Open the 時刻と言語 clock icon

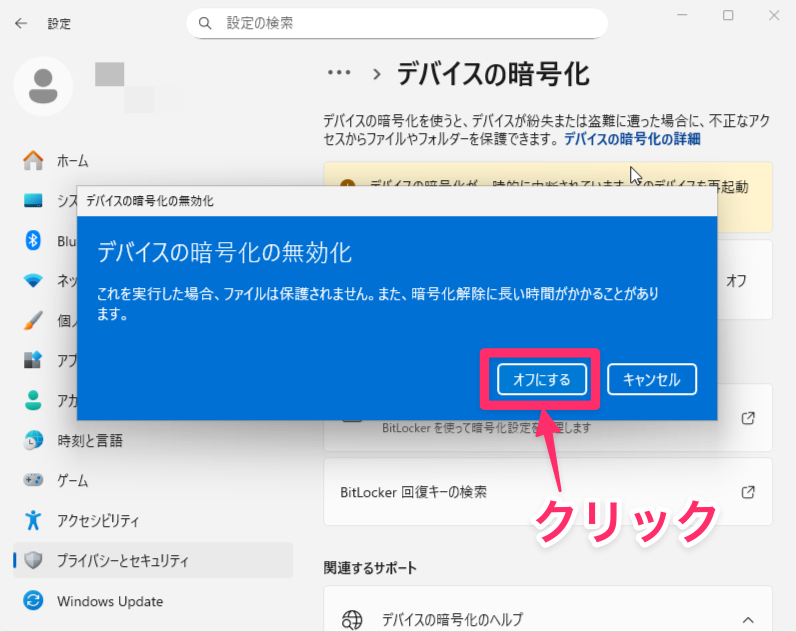33,440
